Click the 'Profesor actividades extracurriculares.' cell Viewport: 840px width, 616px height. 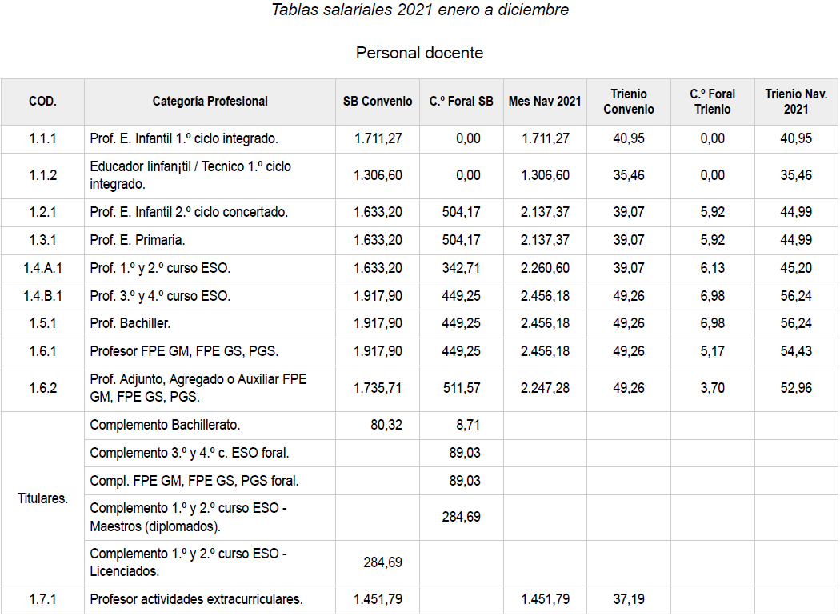(196, 599)
